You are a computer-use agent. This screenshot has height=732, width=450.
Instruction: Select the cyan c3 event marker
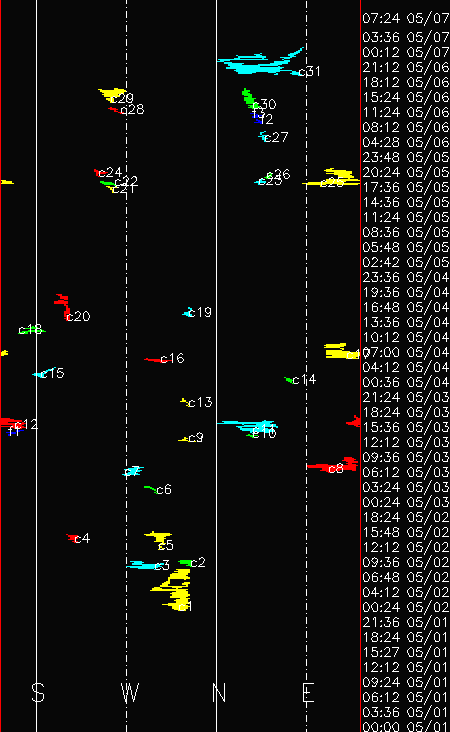pyautogui.click(x=143, y=565)
